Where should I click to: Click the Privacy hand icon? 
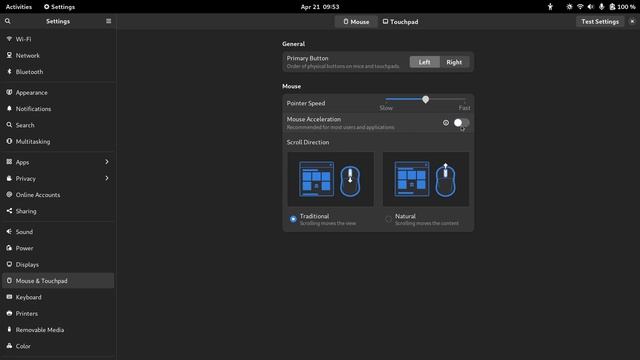(x=9, y=178)
